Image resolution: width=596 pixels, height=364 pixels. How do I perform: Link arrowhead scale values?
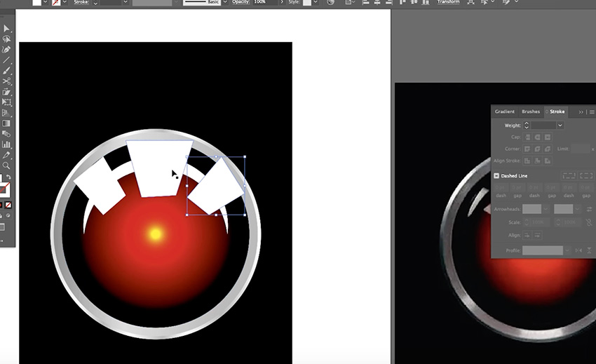pyautogui.click(x=589, y=222)
